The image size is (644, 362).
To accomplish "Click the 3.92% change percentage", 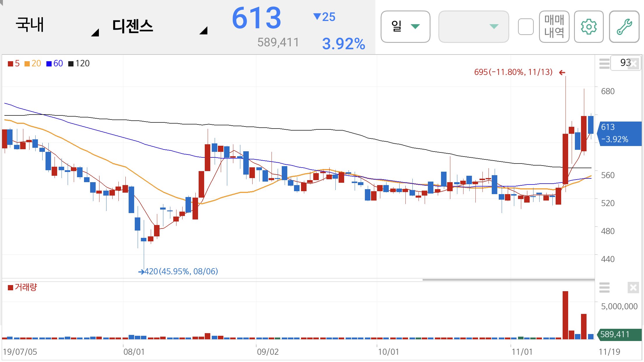I will click(344, 44).
